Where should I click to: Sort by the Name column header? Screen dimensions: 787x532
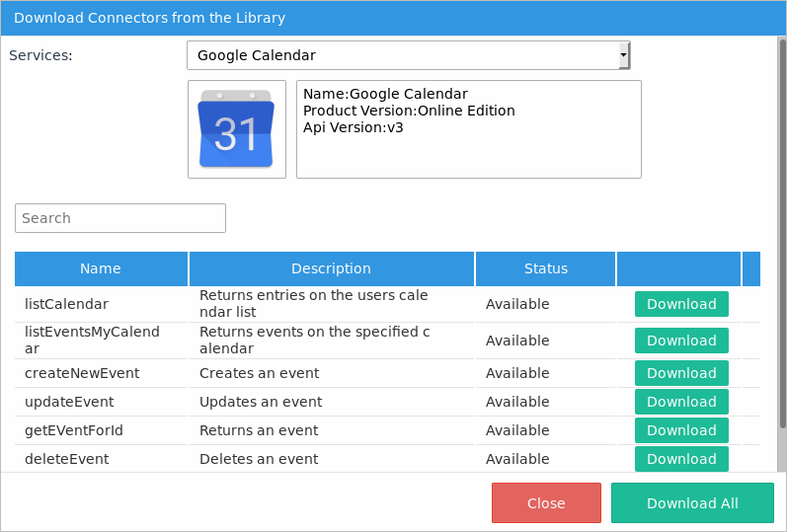[x=101, y=268]
